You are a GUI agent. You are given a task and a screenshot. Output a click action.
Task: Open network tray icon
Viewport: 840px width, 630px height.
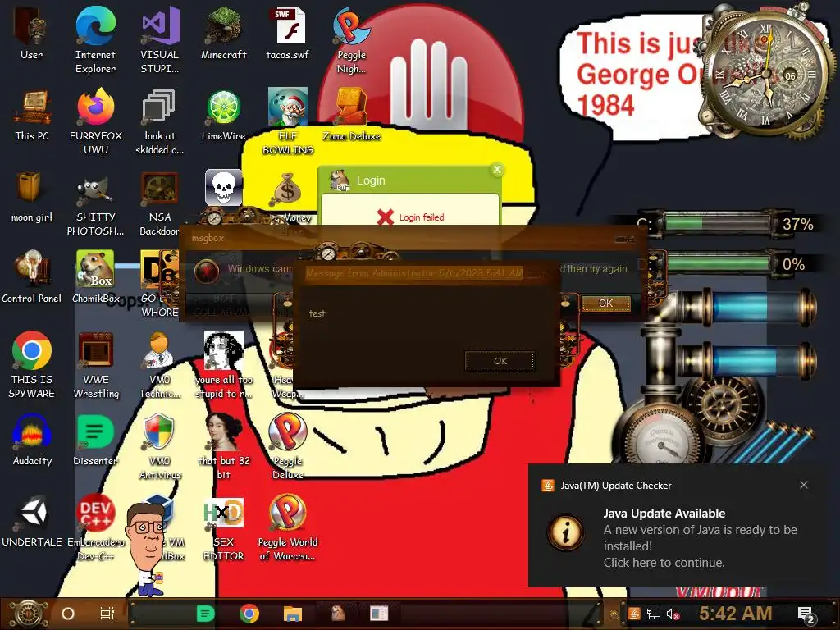(653, 614)
